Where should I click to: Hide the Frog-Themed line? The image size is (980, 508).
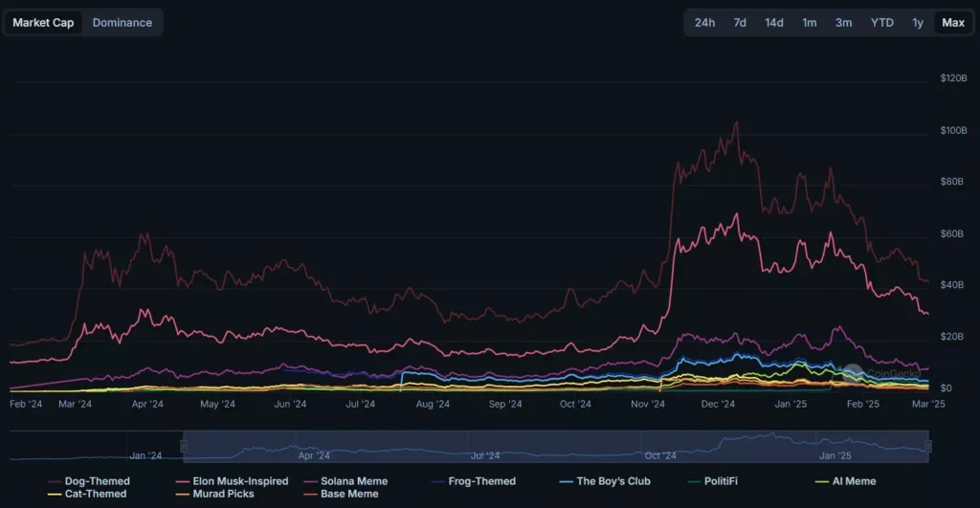[480, 481]
